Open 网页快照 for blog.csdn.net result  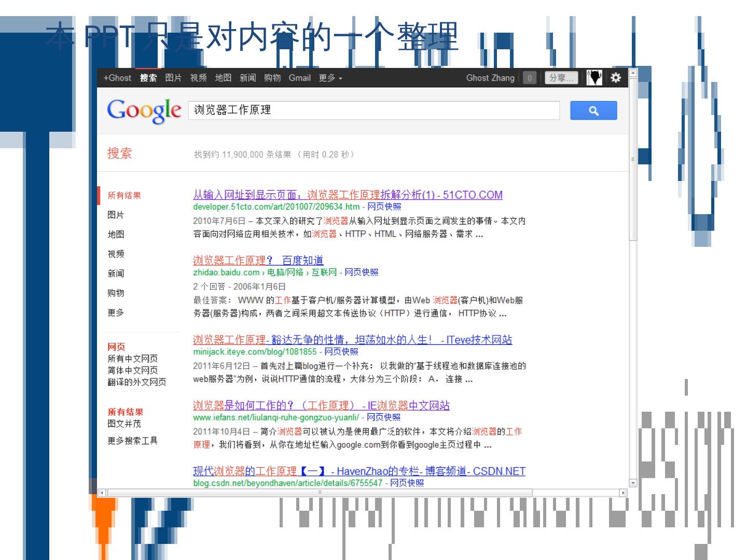click(x=407, y=483)
